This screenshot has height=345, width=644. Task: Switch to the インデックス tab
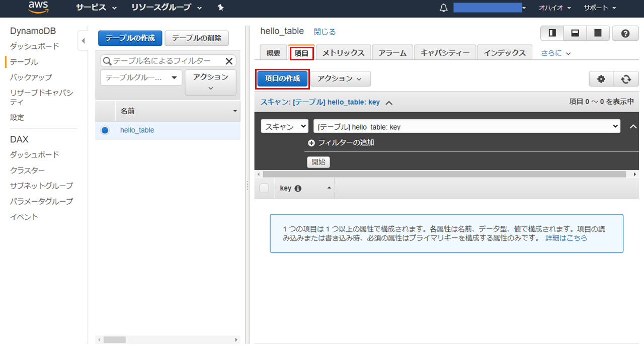click(x=505, y=53)
